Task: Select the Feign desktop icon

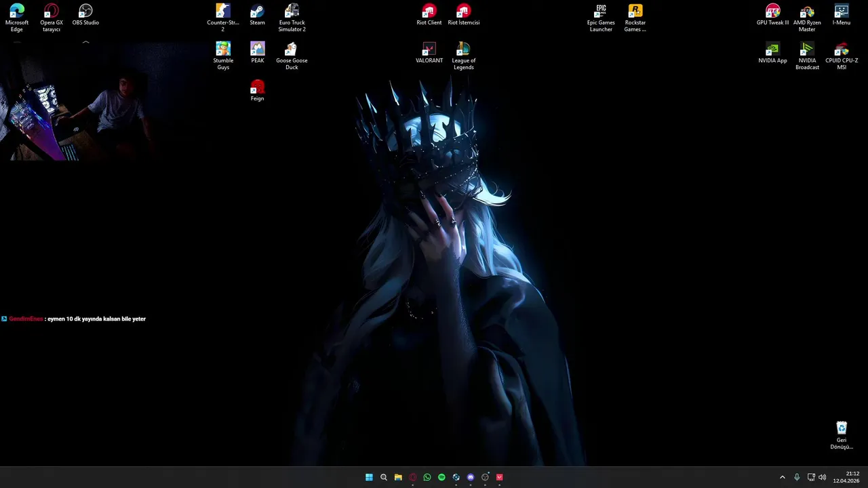Action: 257,91
